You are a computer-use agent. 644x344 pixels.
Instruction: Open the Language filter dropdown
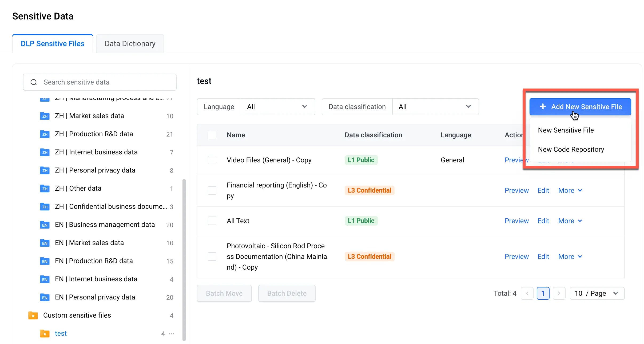[x=278, y=107]
